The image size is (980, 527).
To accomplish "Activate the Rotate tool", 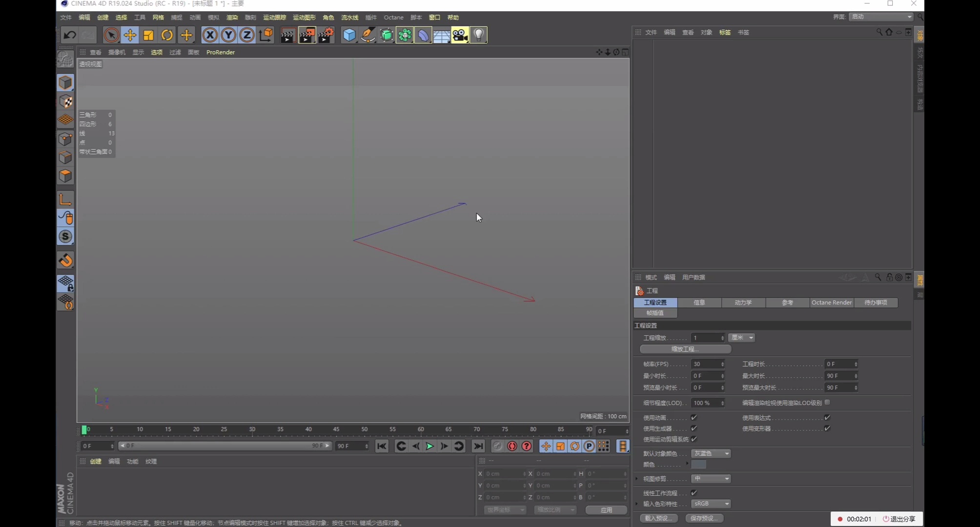I will click(x=167, y=35).
